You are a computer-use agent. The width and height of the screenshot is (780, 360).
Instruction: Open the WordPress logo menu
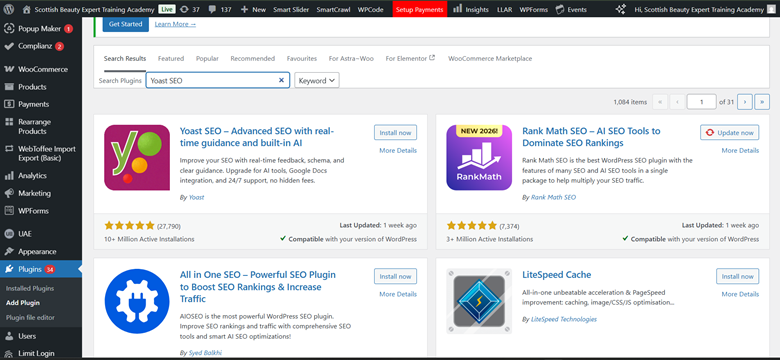point(9,9)
